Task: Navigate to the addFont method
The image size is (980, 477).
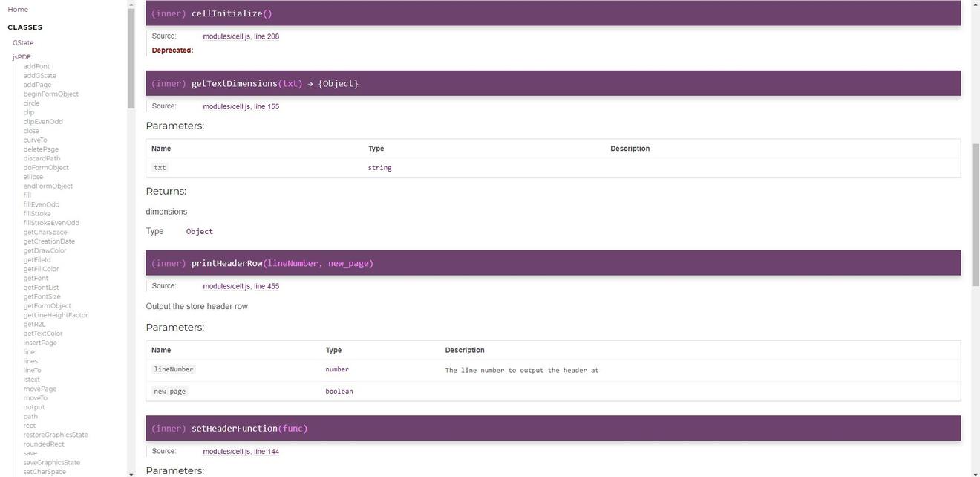Action: coord(37,66)
